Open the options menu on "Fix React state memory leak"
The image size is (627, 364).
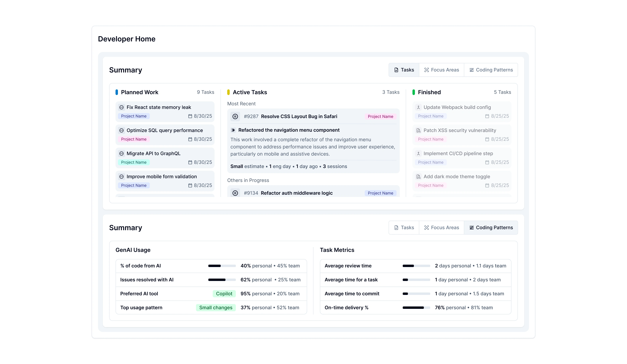(x=121, y=107)
